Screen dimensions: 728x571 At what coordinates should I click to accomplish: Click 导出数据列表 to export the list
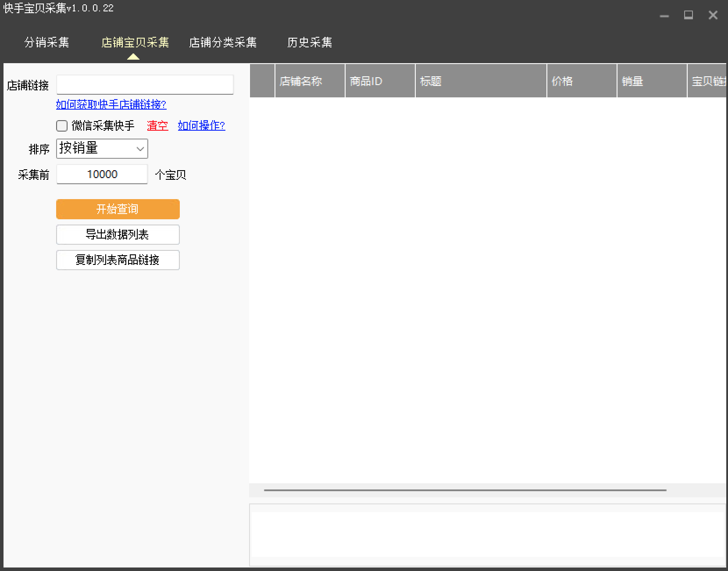point(118,235)
